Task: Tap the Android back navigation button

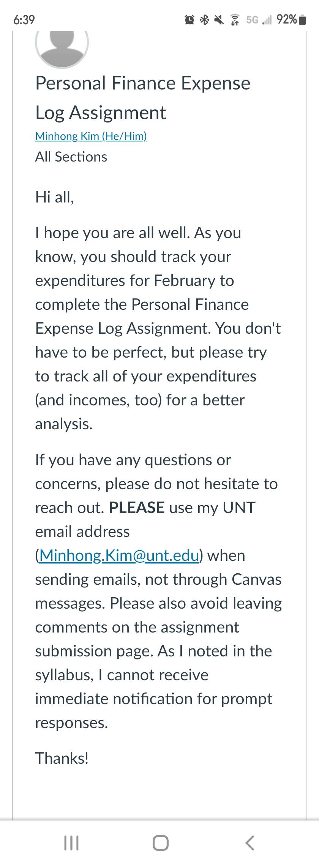Action: click(x=250, y=843)
